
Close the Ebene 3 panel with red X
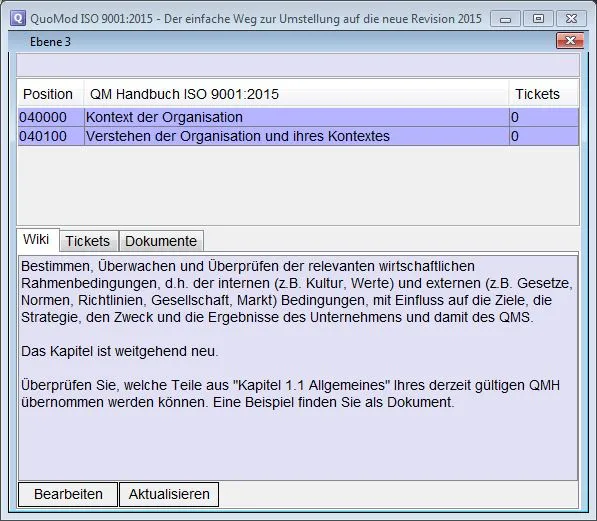(570, 41)
